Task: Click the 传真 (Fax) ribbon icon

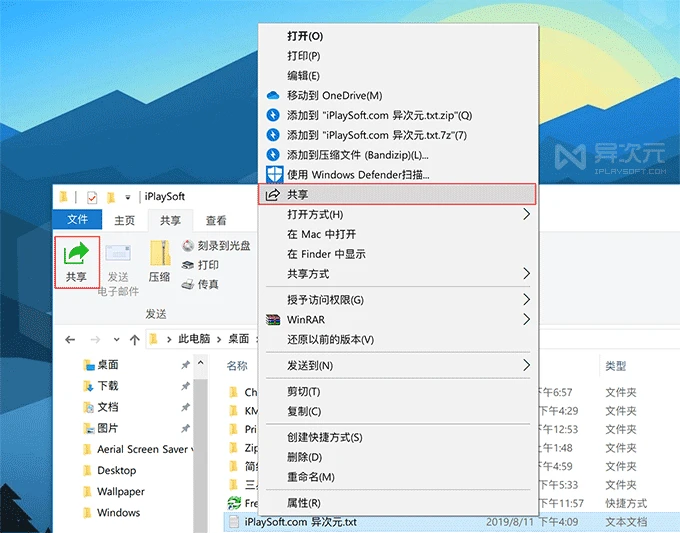Action: (x=189, y=285)
